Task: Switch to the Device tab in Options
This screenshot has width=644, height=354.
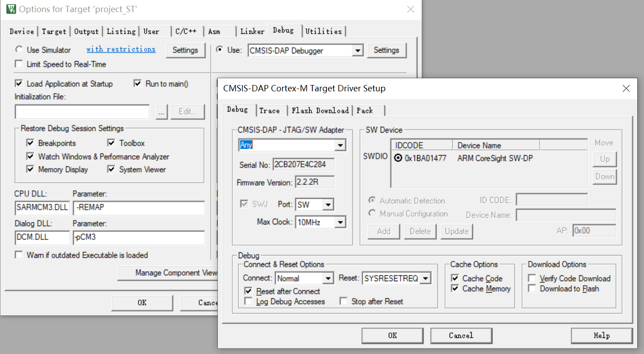Action: pyautogui.click(x=22, y=31)
